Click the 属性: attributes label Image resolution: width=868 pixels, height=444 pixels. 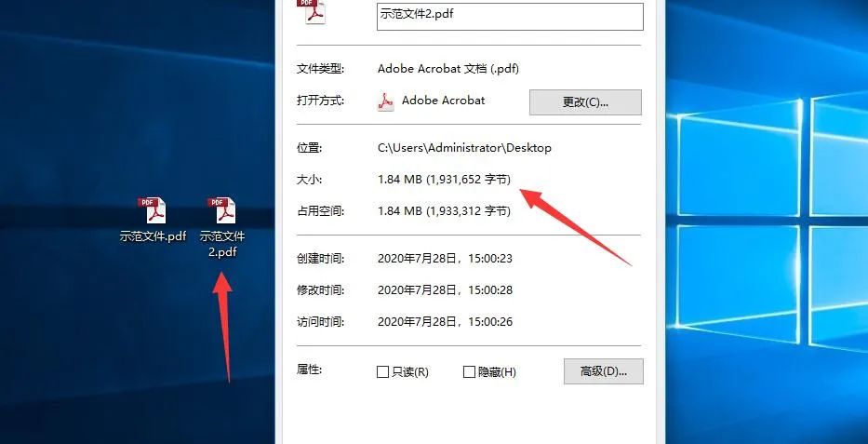[x=310, y=370]
